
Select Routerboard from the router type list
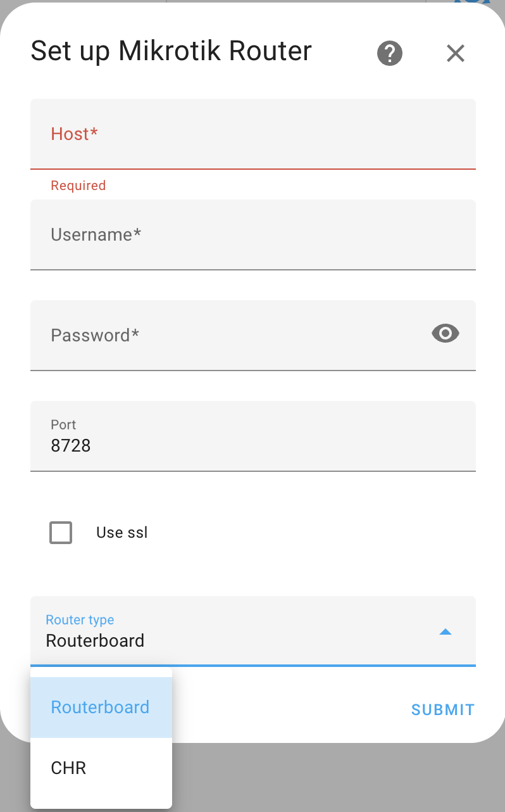(100, 707)
